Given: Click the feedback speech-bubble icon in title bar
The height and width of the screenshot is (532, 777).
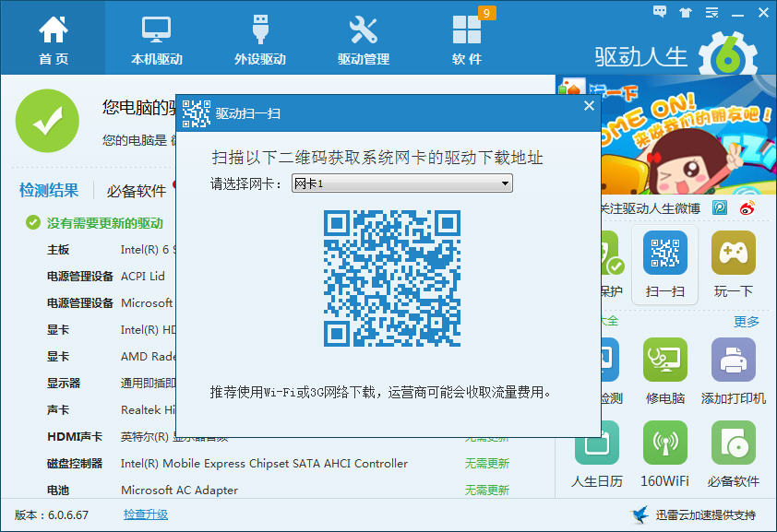Looking at the screenshot, I should [660, 12].
